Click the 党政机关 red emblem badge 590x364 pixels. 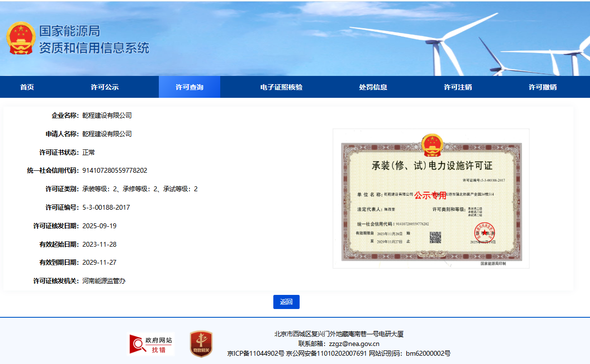pyautogui.click(x=201, y=344)
